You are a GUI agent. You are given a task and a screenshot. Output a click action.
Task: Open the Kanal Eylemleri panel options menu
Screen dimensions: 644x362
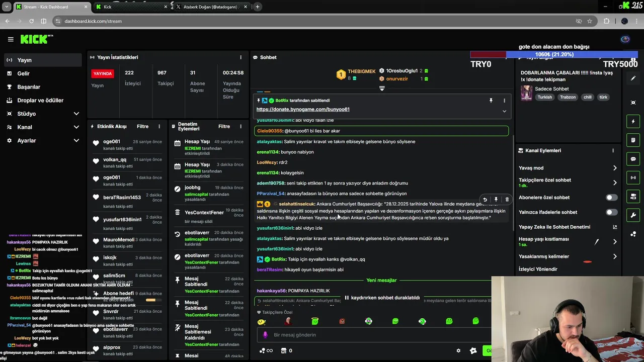pos(613,150)
